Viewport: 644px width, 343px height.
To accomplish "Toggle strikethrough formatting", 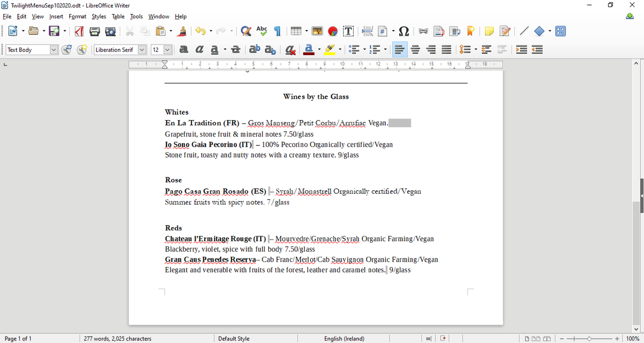I will 235,50.
